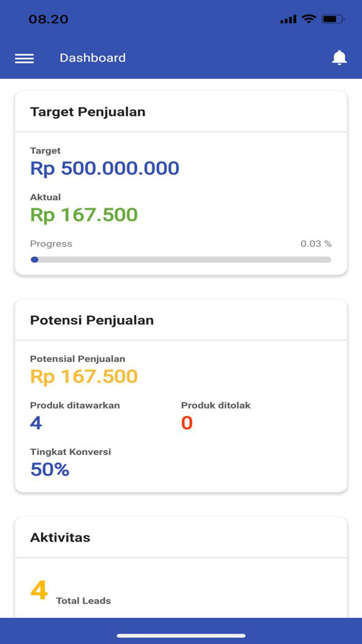Viewport: 362px width, 644px height.
Task: Select the Dashboard title in the header
Action: (x=93, y=58)
